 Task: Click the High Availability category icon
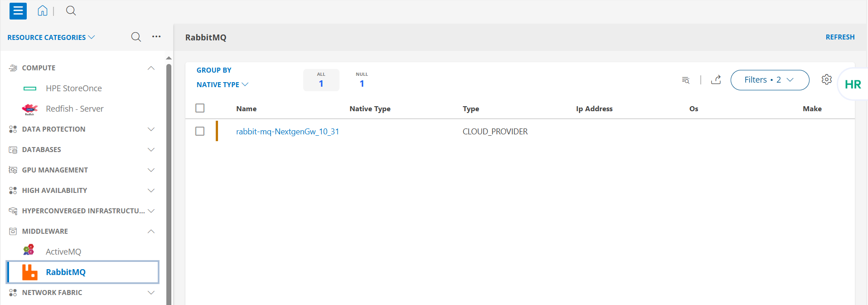(x=13, y=191)
